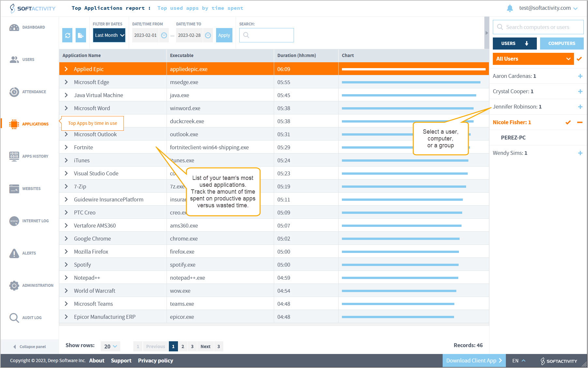The width and height of the screenshot is (588, 368).
Task: Click the report search field
Action: pos(267,35)
